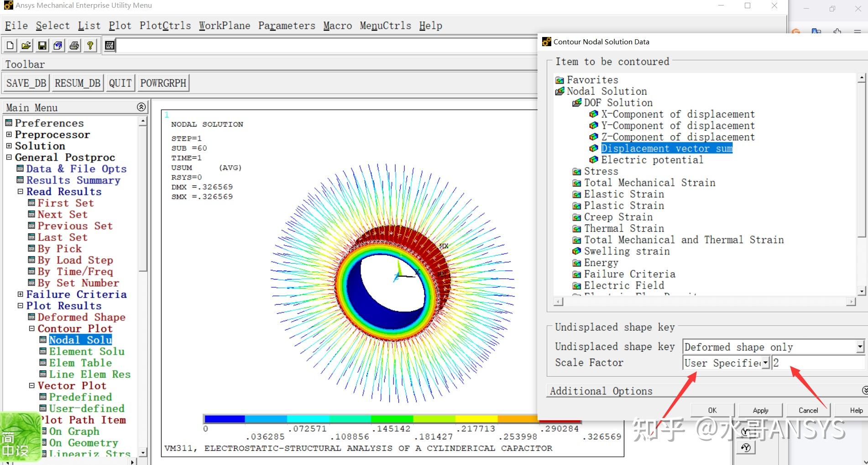Toggle PowerGraphics with the POWRGRPH button

coord(163,83)
